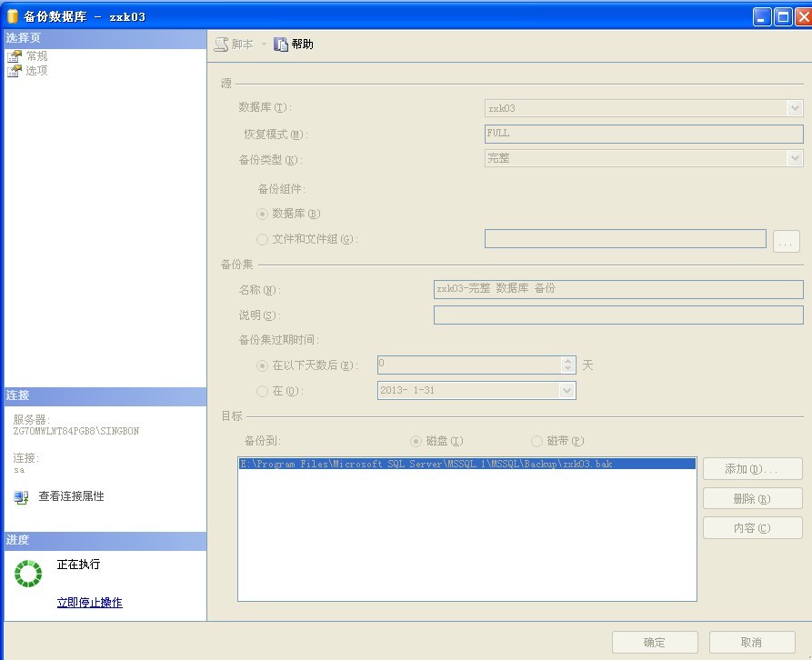The width and height of the screenshot is (812, 660).
Task: Click the green progress spinner icon
Action: (x=28, y=574)
